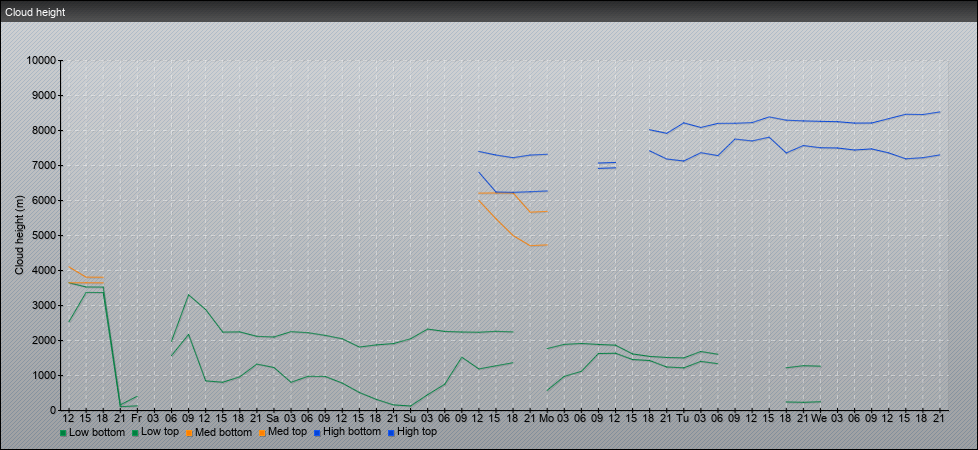This screenshot has width=978, height=450.
Task: Click the 8000 y-axis value
Action: coord(44,130)
